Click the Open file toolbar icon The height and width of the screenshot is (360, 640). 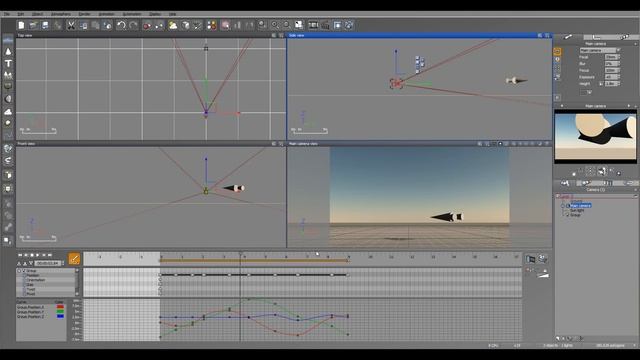point(33,25)
